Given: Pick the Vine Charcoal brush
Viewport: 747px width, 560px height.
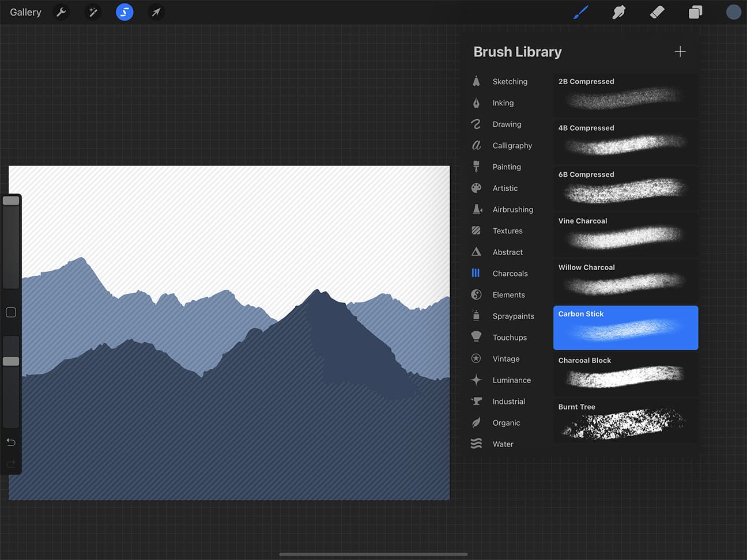Looking at the screenshot, I should pyautogui.click(x=625, y=235).
